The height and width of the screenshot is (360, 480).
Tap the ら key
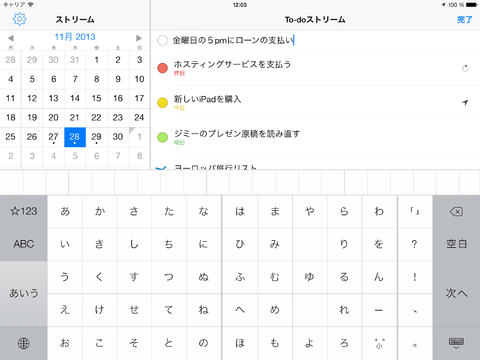344,211
